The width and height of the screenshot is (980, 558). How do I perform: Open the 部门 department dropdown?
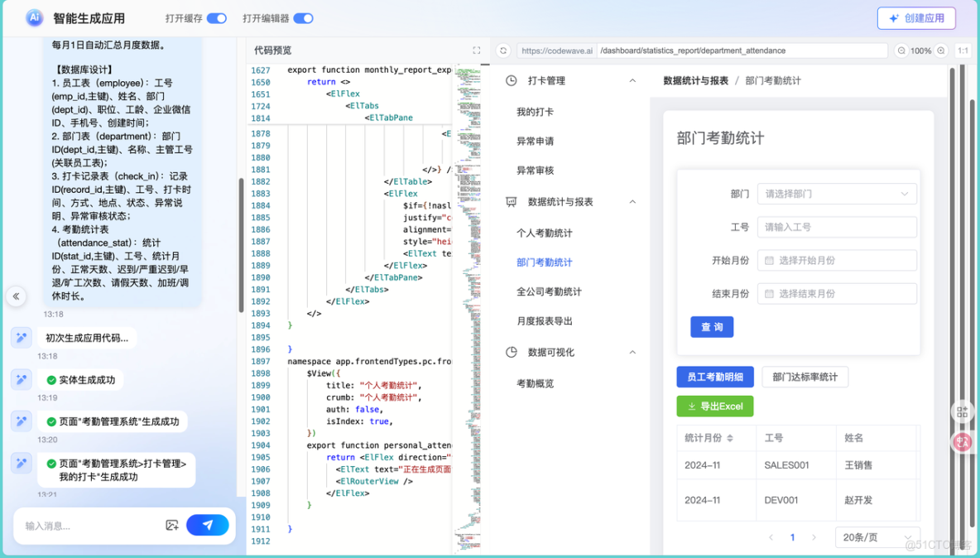[x=837, y=193]
